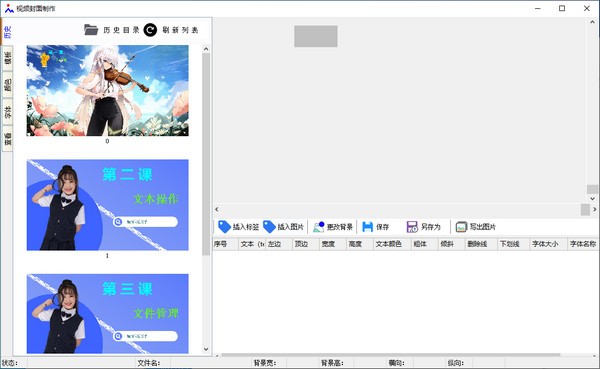Click the canvas scroll-down arrow
Screen dimensions: 600x369
(x=592, y=199)
